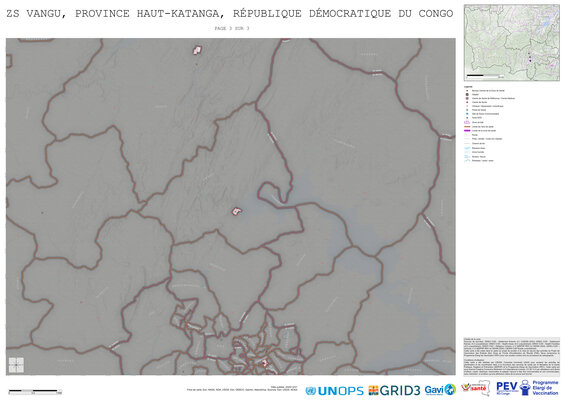566x400 pixels.
Task: Click the Ministère de la Santé logo
Action: coord(475,388)
